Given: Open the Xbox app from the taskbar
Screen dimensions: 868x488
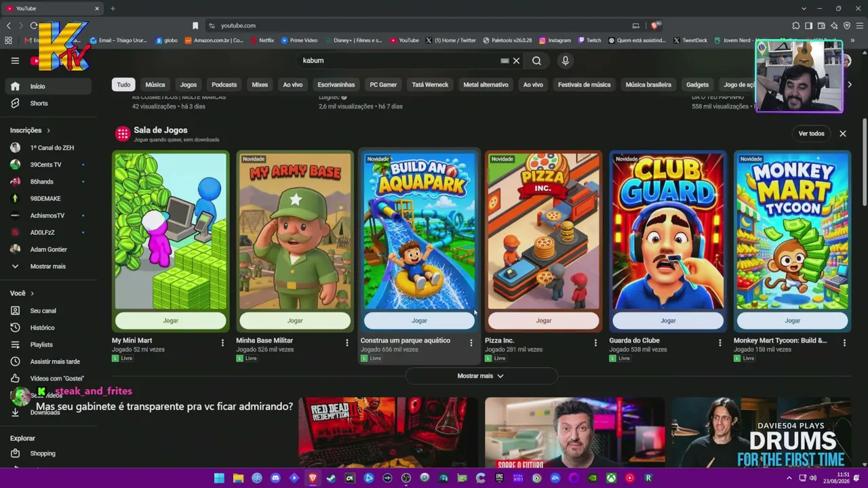Looking at the screenshot, I should [611, 478].
